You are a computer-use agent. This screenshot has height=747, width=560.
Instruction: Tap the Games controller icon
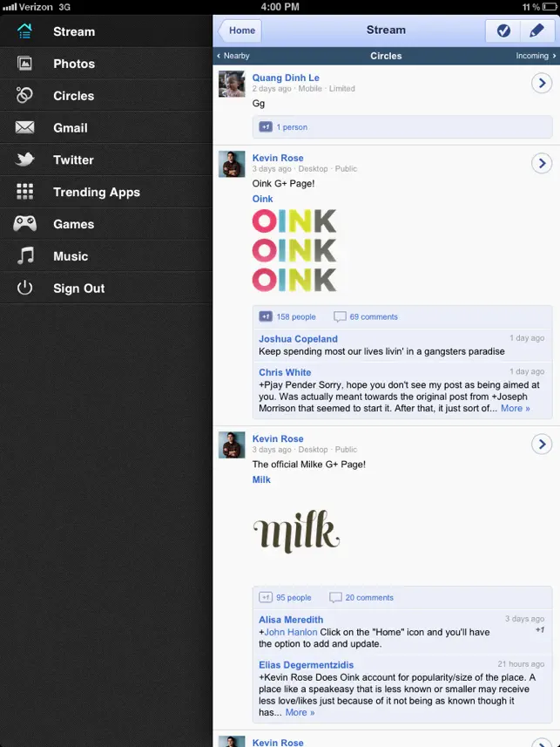coord(24,224)
